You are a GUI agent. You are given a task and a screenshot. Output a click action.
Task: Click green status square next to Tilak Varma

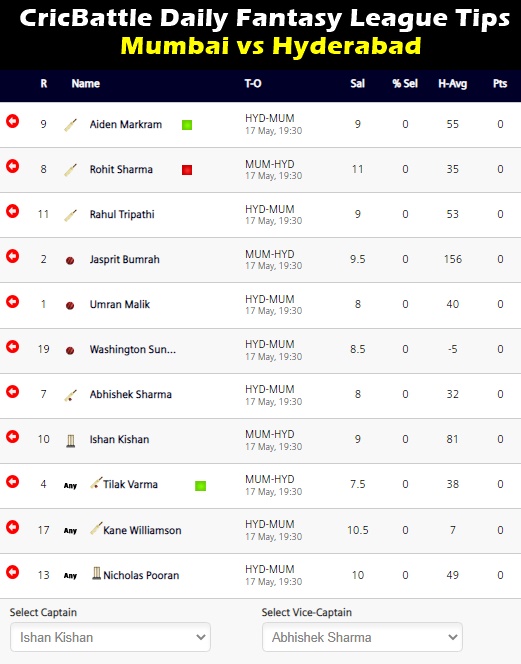pos(200,486)
